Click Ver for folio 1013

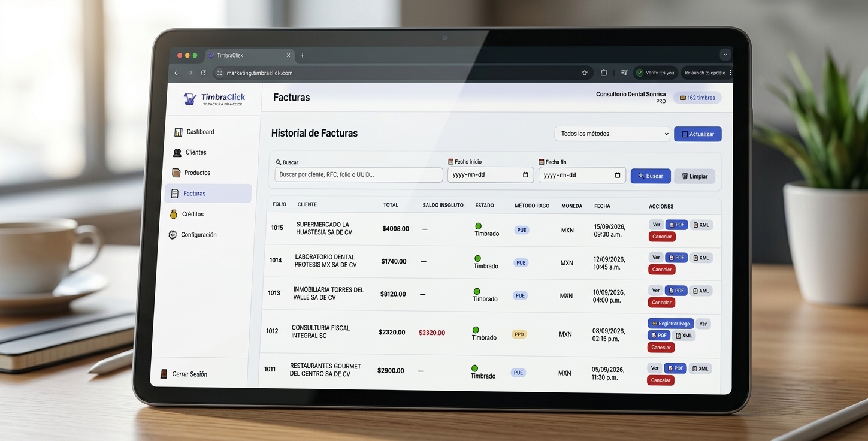click(x=655, y=291)
